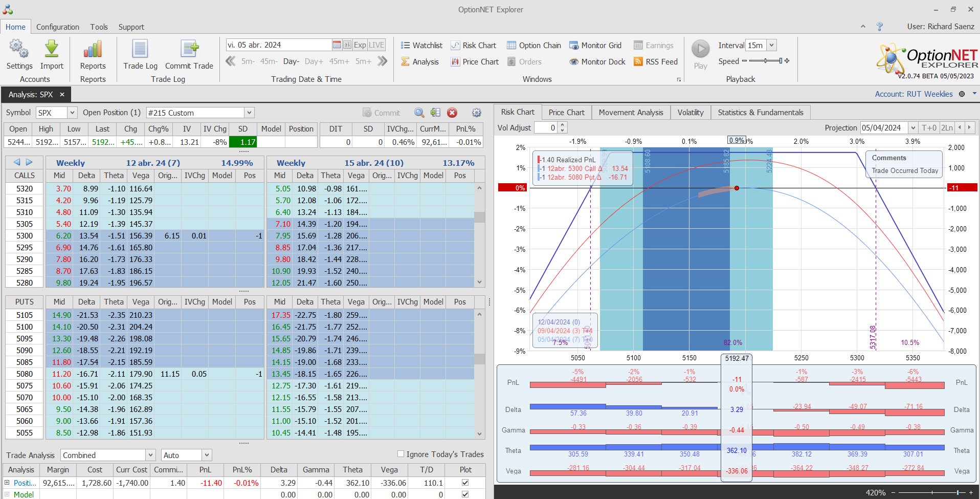Expand the Symbol SPX dropdown

click(x=72, y=113)
